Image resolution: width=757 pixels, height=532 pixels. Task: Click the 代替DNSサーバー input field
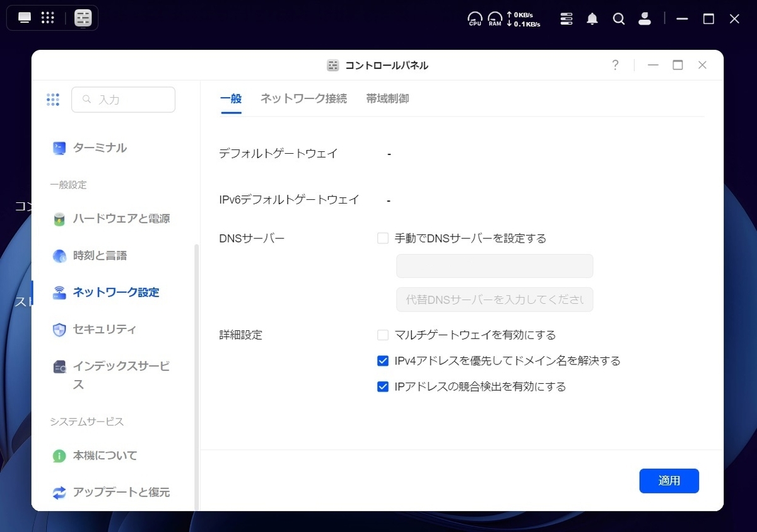coord(495,299)
